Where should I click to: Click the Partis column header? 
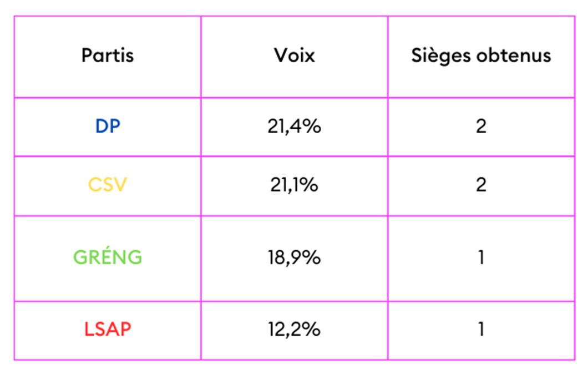pos(108,56)
